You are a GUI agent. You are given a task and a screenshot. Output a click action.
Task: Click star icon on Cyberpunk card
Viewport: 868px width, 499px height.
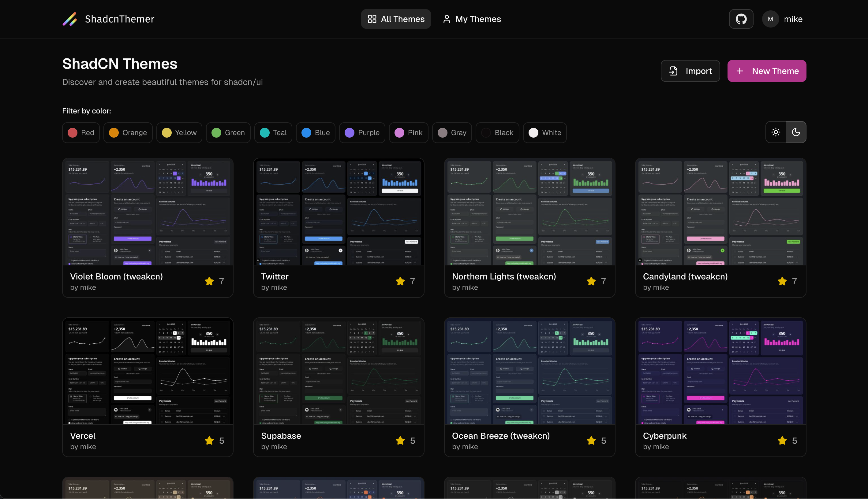point(782,441)
